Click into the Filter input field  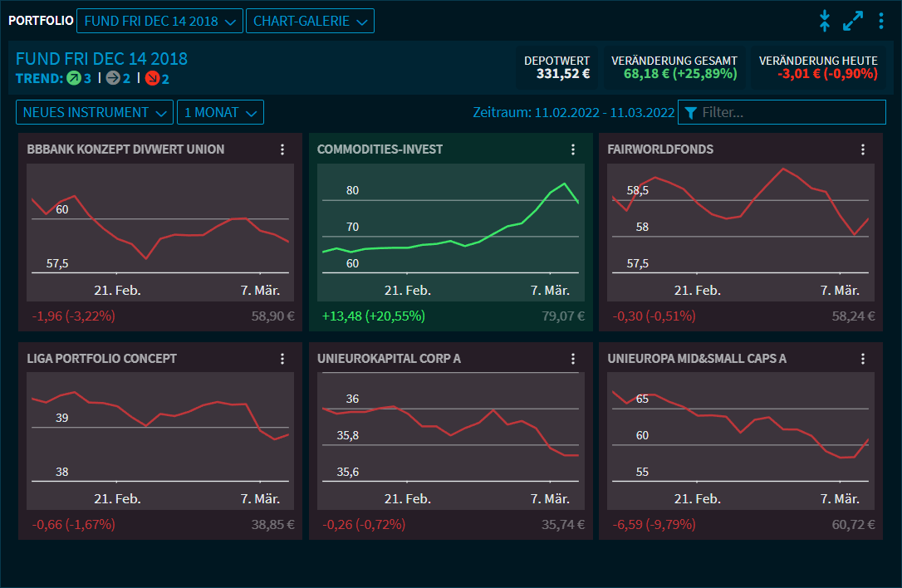click(789, 112)
